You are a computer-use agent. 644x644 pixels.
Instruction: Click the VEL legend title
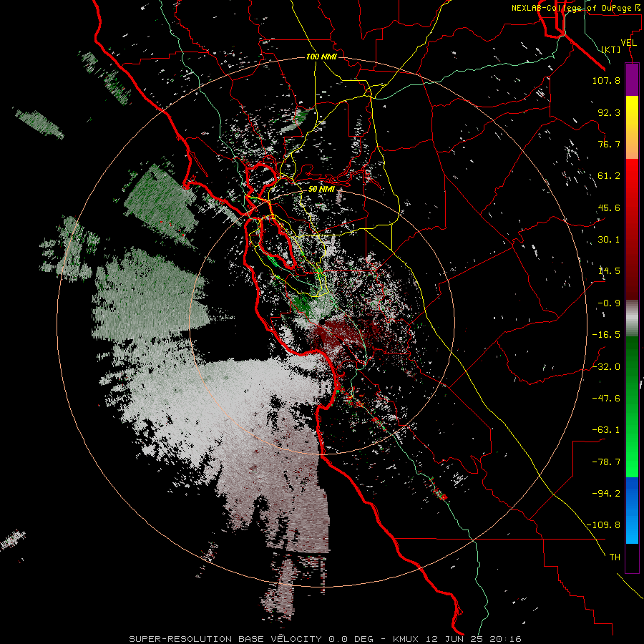coord(628,43)
